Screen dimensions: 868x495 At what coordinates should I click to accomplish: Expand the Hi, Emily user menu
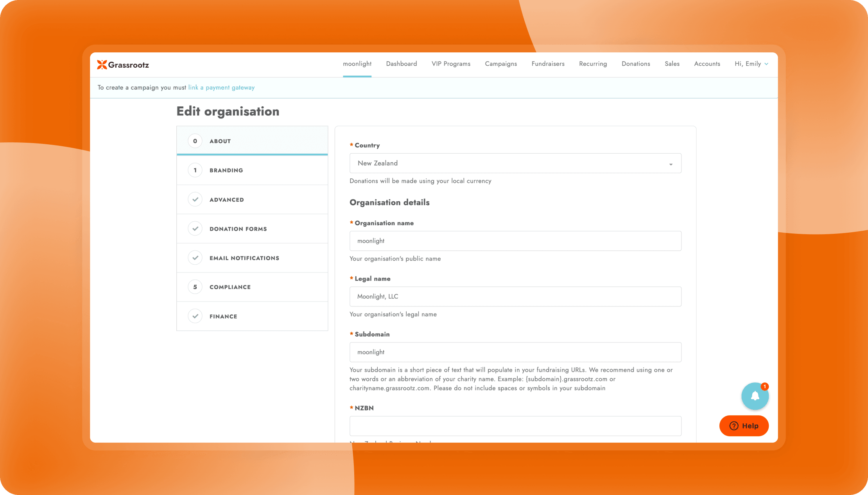point(751,64)
